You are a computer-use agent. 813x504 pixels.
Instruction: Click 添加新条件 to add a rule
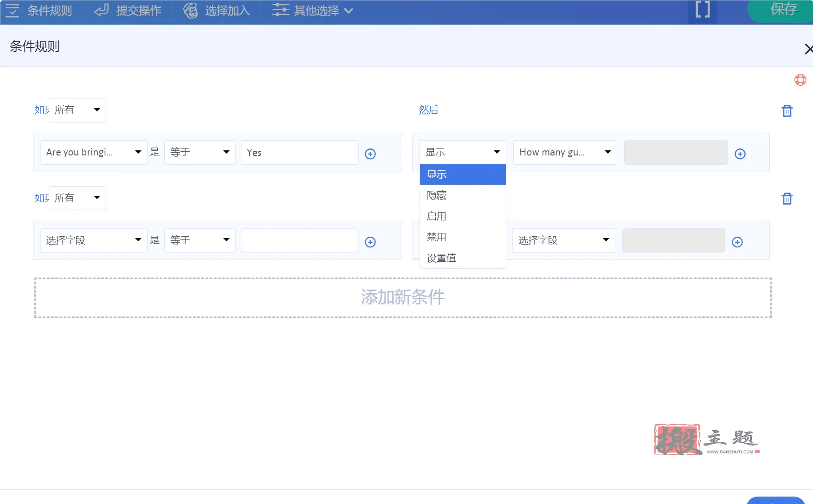[403, 297]
